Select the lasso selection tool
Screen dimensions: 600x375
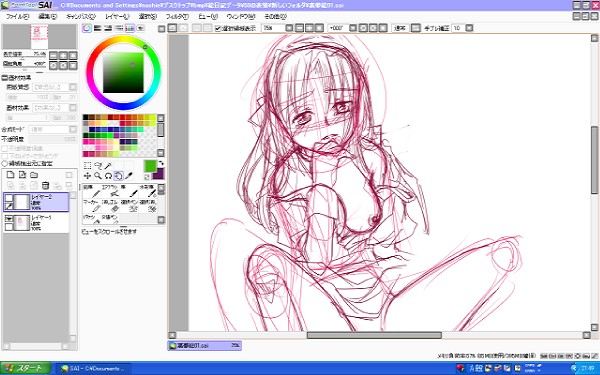98,165
